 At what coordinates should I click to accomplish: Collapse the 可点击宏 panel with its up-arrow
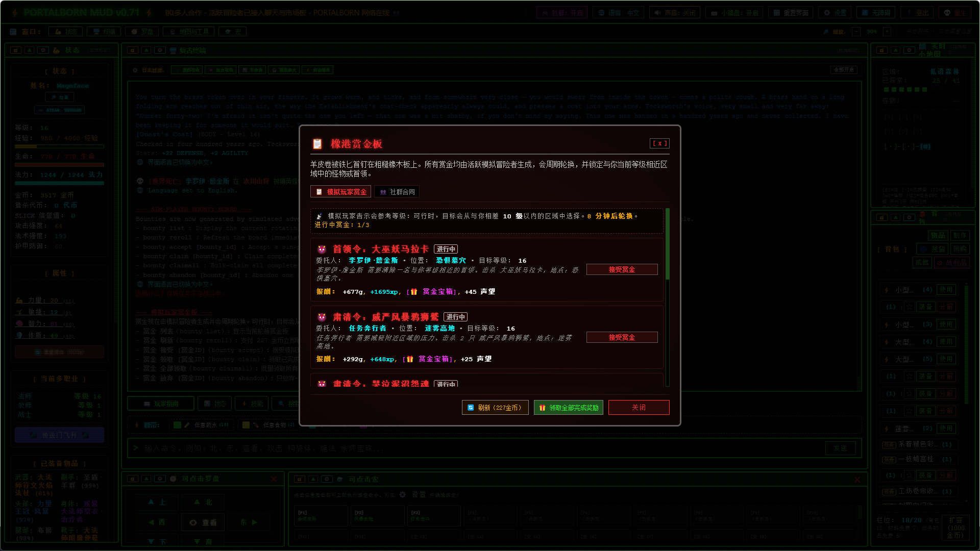click(x=313, y=479)
